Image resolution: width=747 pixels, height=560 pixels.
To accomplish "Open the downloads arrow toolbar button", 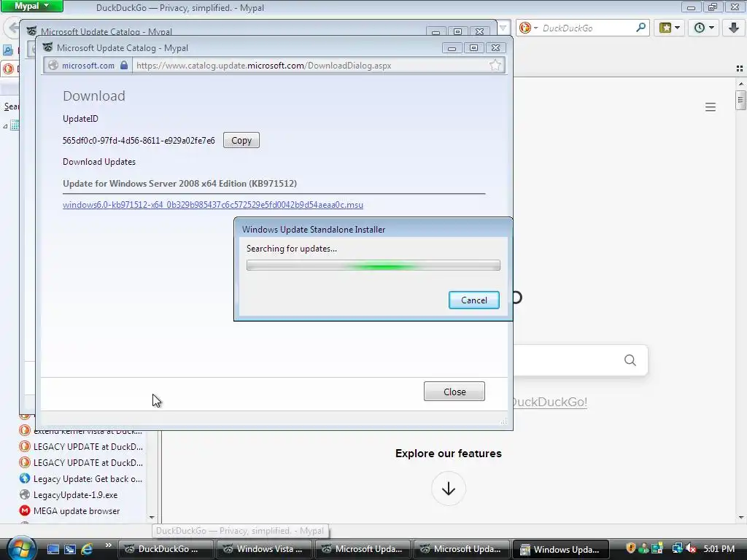I will [734, 28].
